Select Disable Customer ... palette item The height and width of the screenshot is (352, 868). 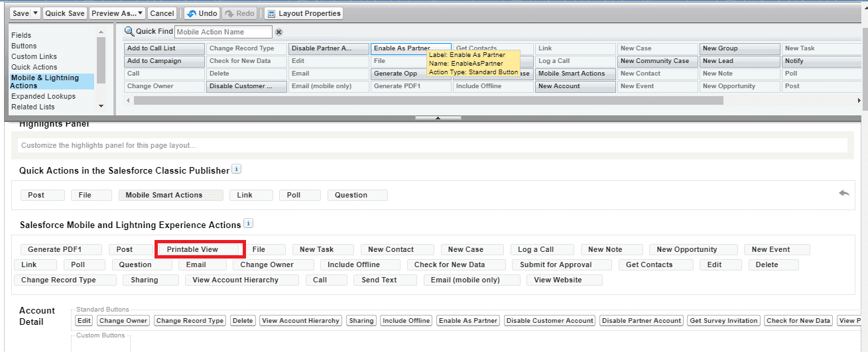click(246, 86)
